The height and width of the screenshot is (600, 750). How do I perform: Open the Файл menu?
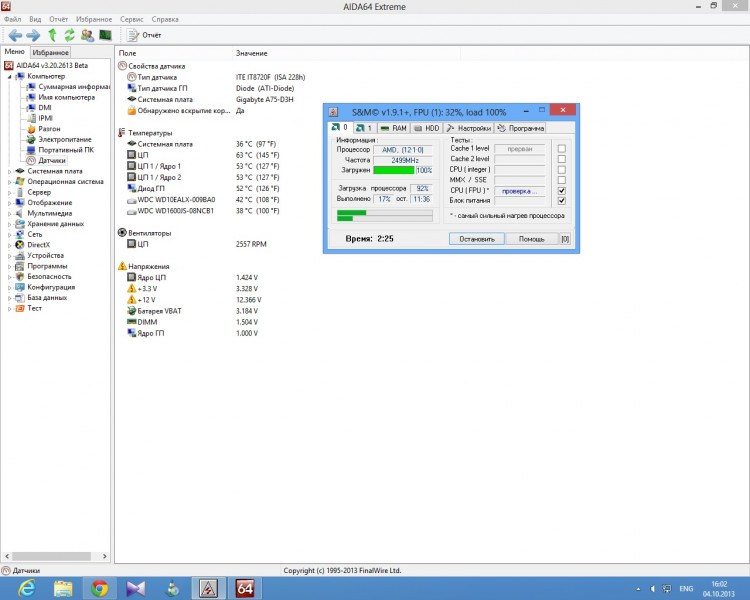[x=12, y=19]
